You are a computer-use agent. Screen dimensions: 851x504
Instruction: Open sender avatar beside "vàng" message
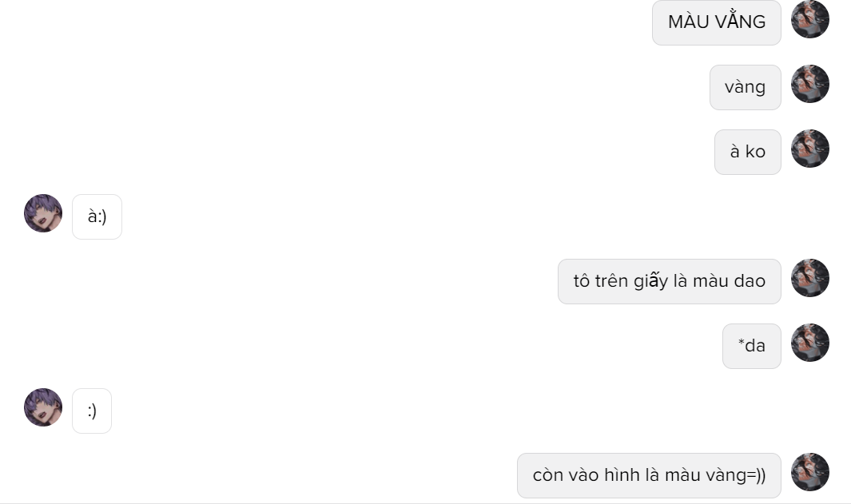[x=809, y=84]
